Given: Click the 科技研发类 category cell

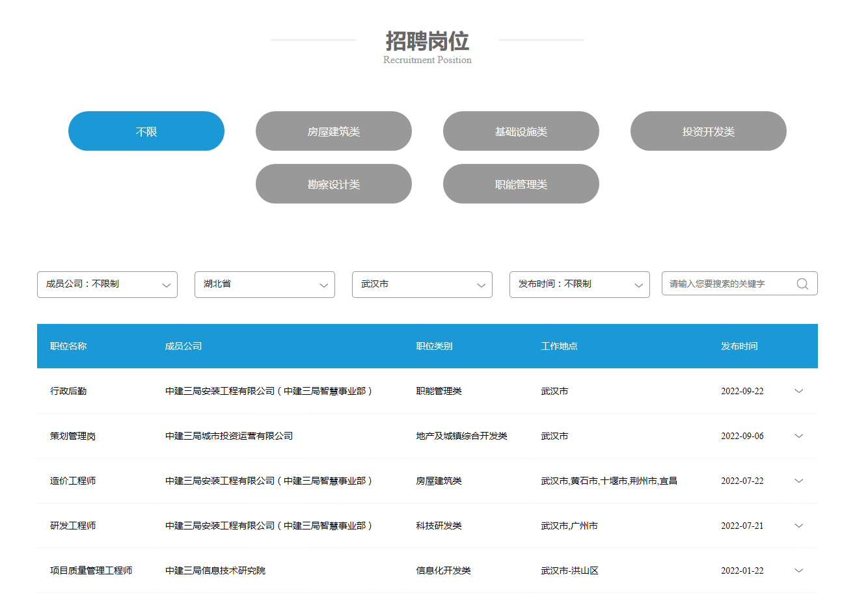Looking at the screenshot, I should [439, 526].
